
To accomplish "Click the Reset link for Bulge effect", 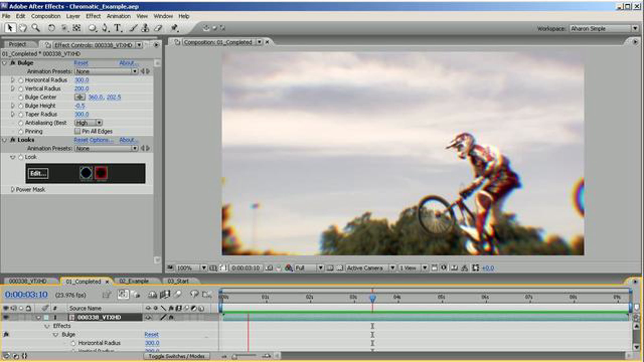I will tap(81, 63).
